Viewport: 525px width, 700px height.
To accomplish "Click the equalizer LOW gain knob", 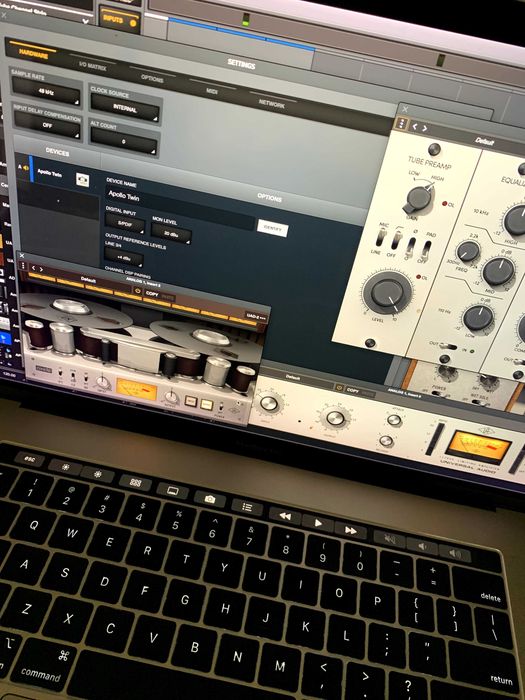I will tap(478, 317).
